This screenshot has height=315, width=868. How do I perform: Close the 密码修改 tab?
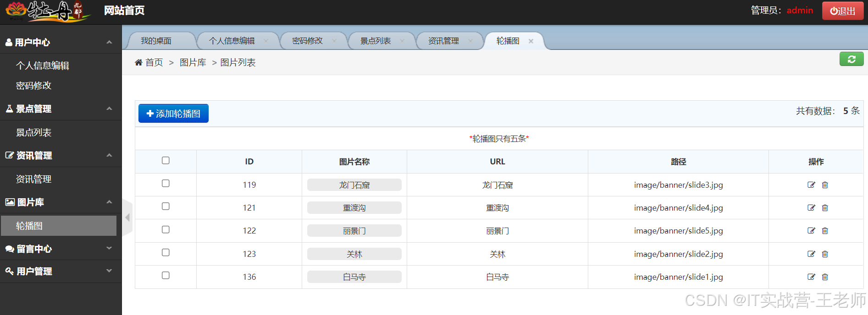(x=334, y=41)
